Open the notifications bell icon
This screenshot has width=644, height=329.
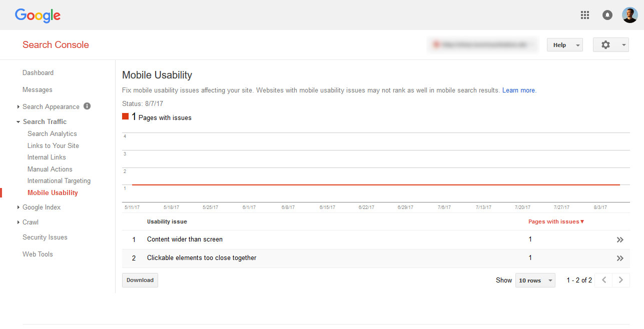pyautogui.click(x=607, y=15)
